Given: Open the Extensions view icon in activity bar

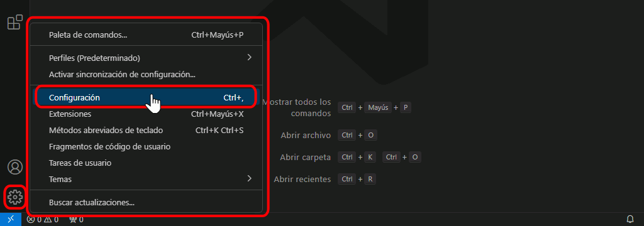Looking at the screenshot, I should tap(15, 22).
